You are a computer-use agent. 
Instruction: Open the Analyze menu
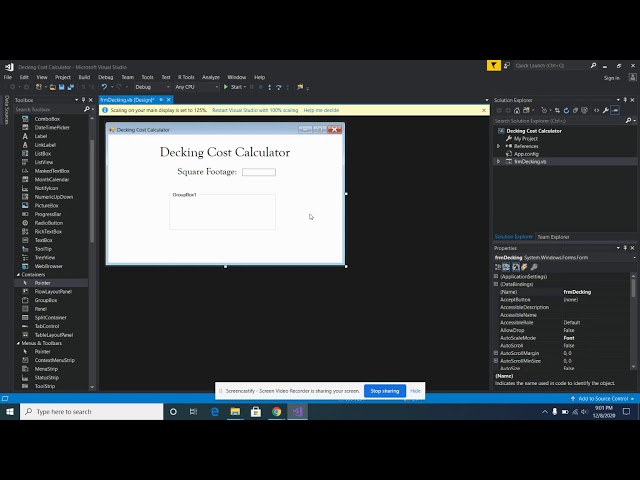pos(211,77)
